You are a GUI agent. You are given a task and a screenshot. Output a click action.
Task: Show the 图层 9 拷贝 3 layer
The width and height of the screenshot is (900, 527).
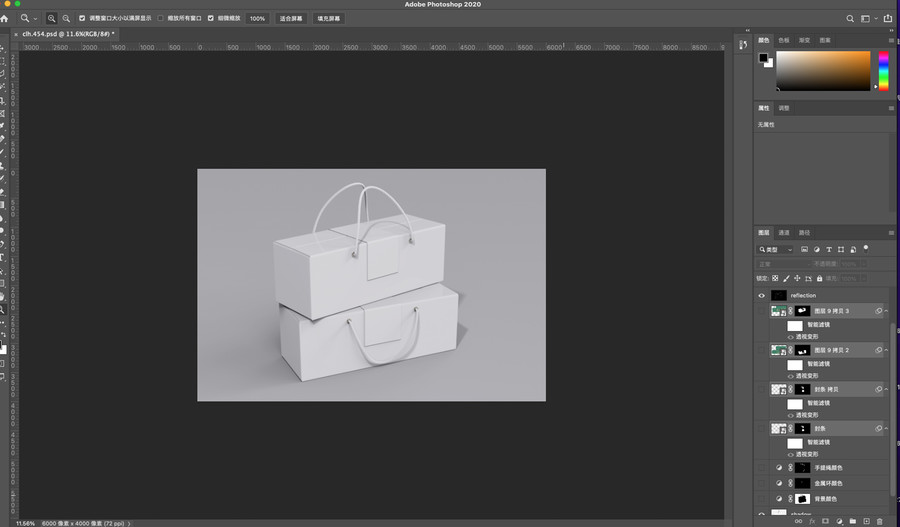click(762, 311)
